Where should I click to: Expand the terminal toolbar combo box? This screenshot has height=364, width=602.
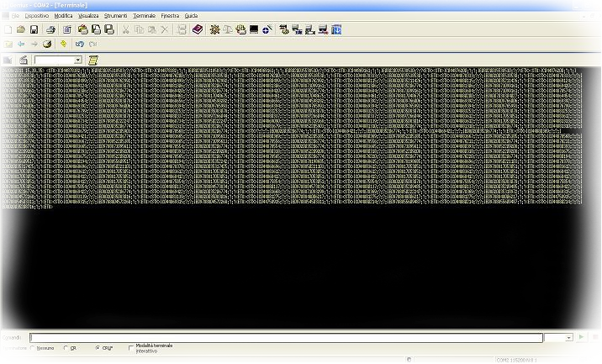(78, 60)
